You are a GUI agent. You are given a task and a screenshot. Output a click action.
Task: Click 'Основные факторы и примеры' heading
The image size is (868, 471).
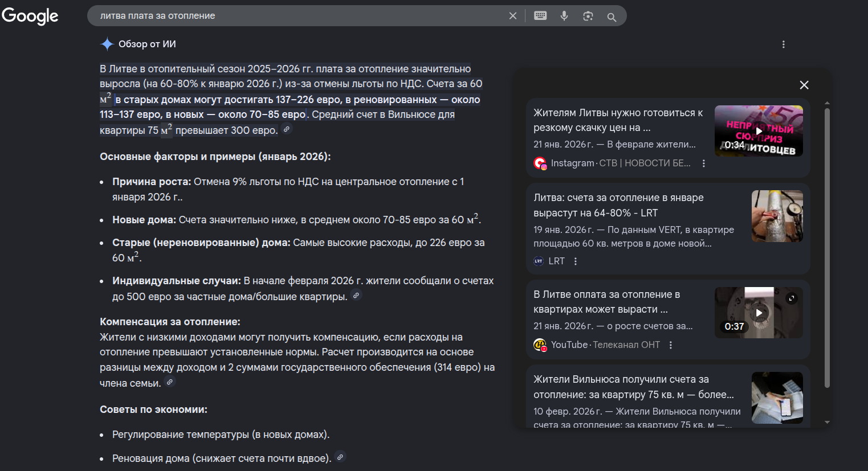click(215, 157)
